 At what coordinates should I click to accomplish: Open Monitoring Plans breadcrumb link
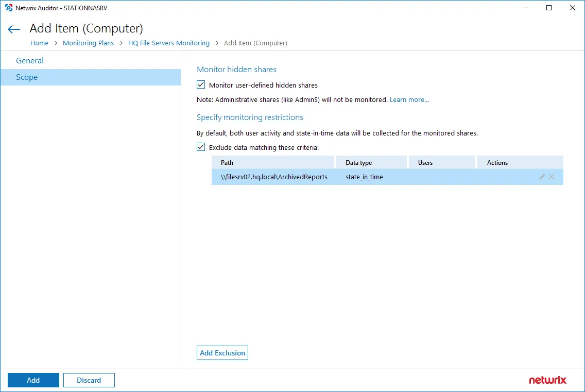pos(88,43)
